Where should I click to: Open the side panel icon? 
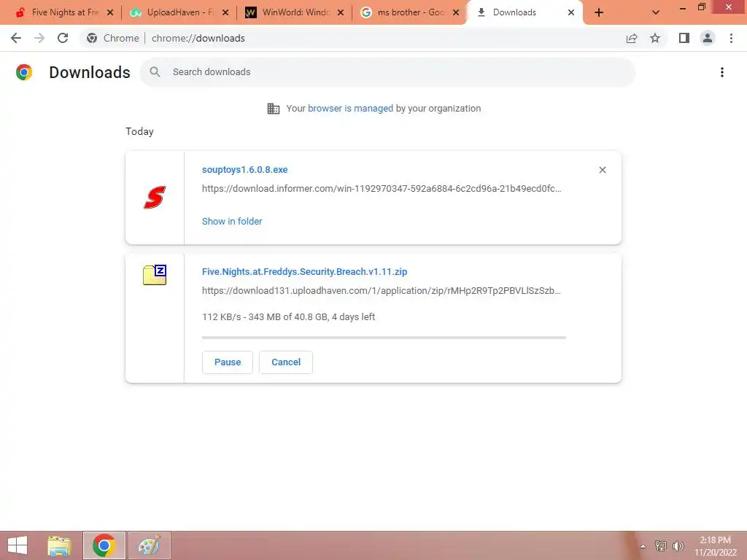(684, 38)
